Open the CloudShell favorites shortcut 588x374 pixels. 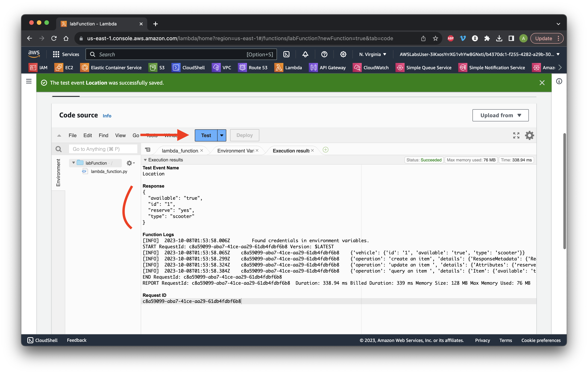188,68
